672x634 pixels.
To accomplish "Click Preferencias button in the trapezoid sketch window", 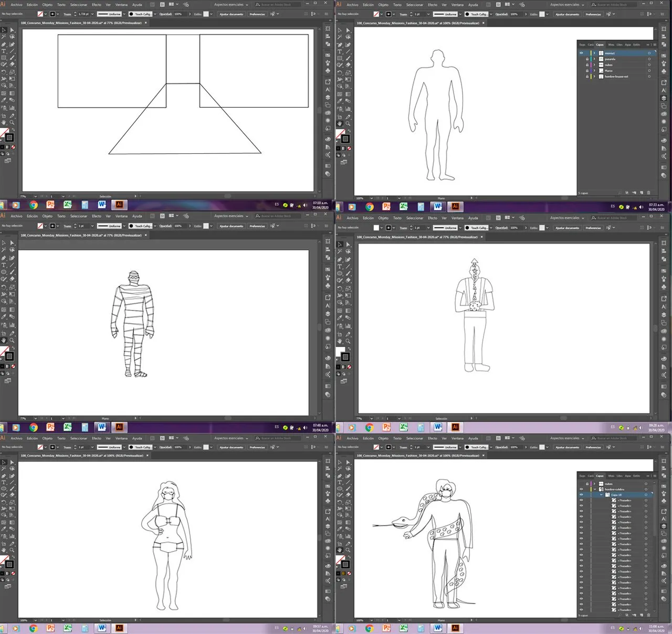I will pyautogui.click(x=257, y=14).
